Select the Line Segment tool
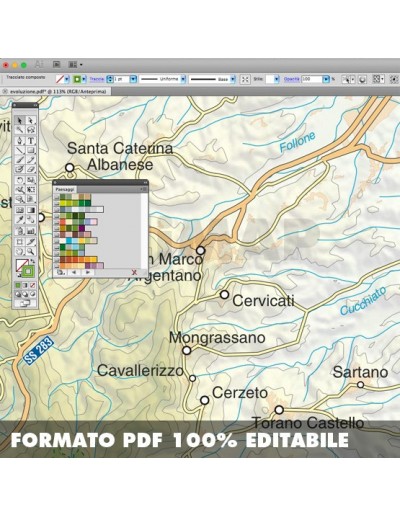Viewport: 400px width, 517px height. [20, 150]
